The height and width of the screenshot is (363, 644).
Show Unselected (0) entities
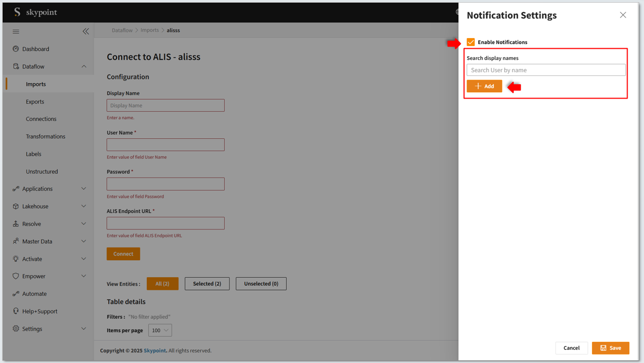tap(261, 284)
